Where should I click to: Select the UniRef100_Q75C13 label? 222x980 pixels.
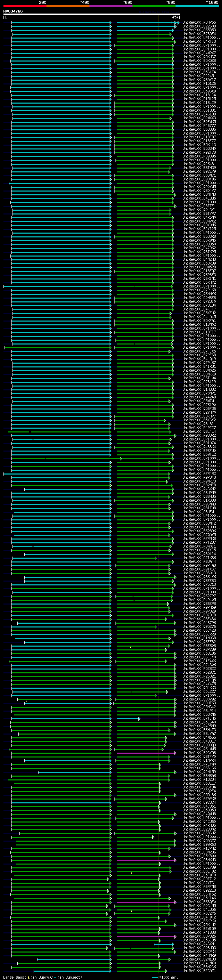[199, 584]
